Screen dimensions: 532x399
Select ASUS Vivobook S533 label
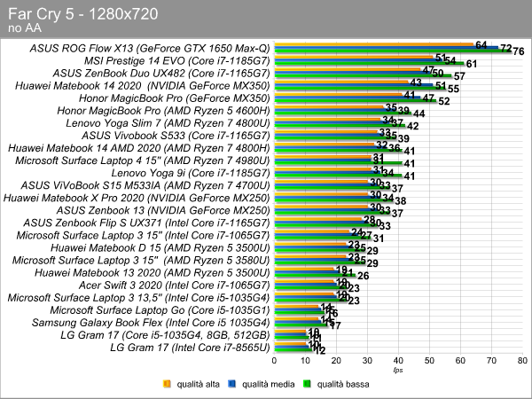click(x=176, y=136)
